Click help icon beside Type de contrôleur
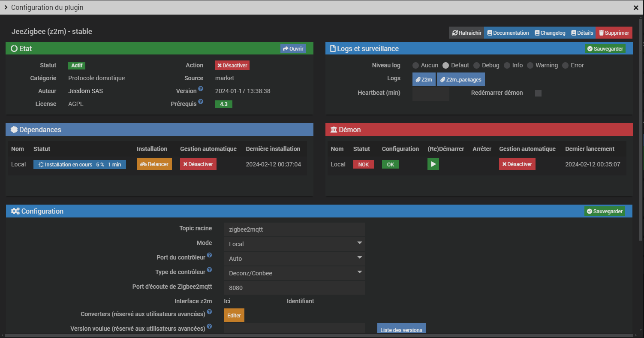644x338 pixels. [209, 270]
